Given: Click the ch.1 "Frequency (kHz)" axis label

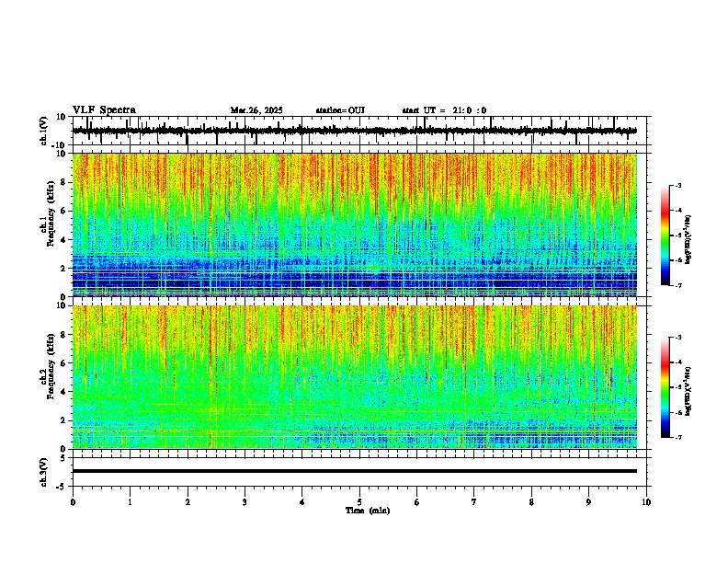Looking at the screenshot, I should (51, 213).
